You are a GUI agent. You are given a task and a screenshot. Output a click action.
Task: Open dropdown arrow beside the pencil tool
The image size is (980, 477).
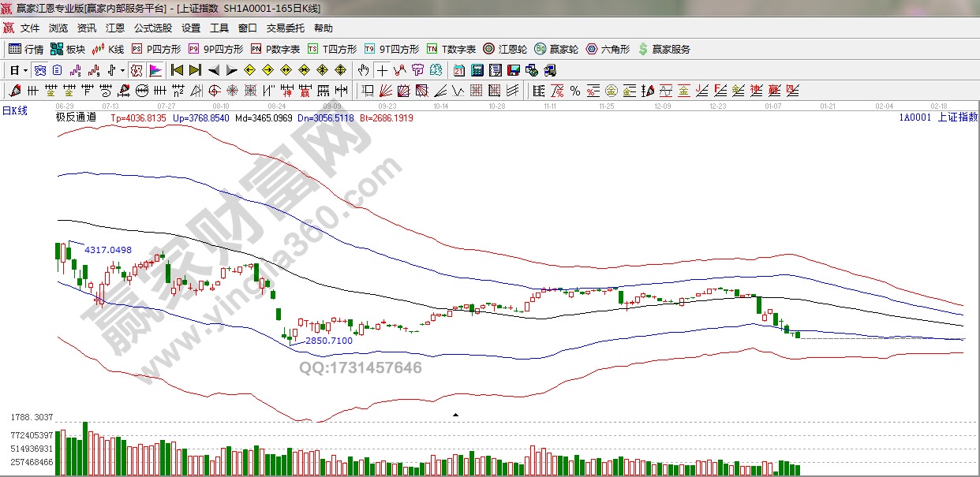click(24, 91)
